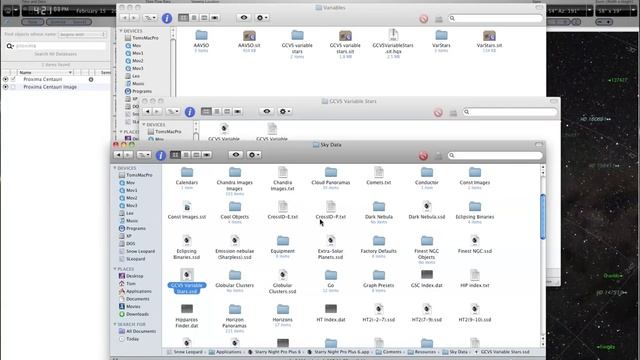Click the Starry Night find search field

pyautogui.click(x=56, y=46)
